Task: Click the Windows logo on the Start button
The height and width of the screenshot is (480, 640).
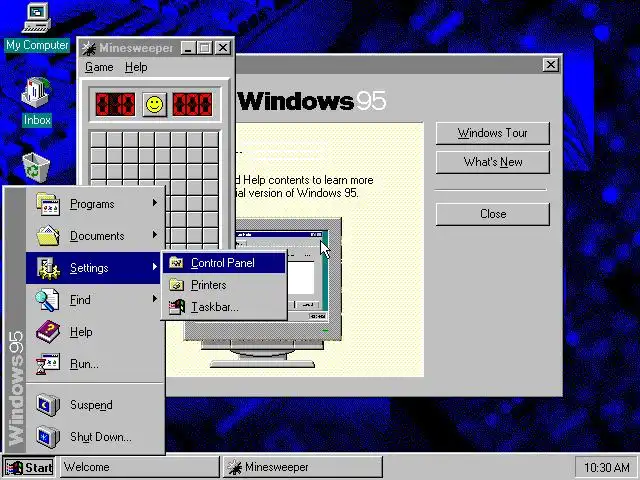Action: (x=14, y=467)
